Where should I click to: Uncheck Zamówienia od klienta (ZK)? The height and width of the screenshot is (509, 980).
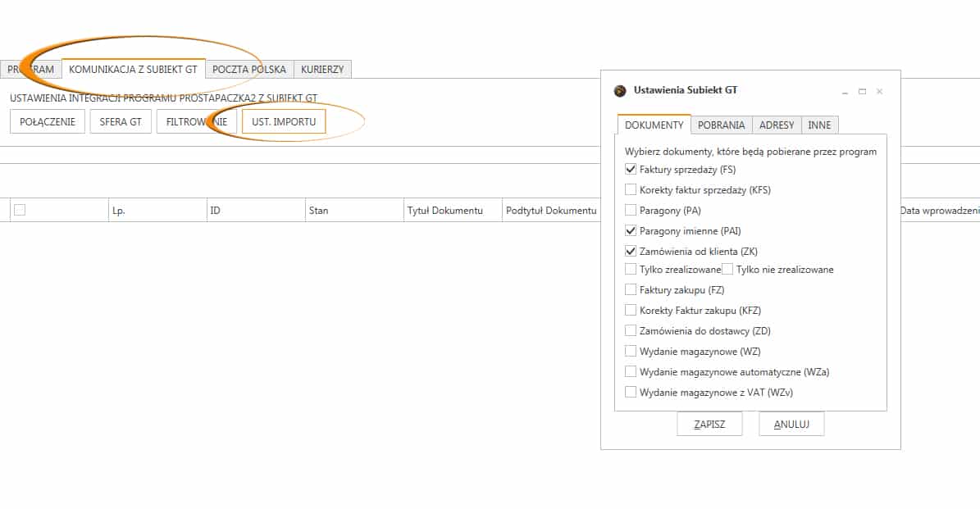[x=631, y=251]
